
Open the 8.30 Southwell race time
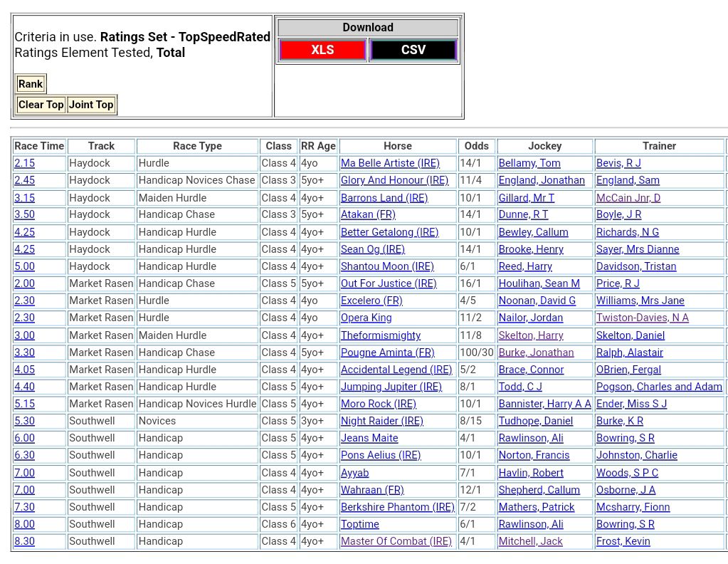pos(24,541)
